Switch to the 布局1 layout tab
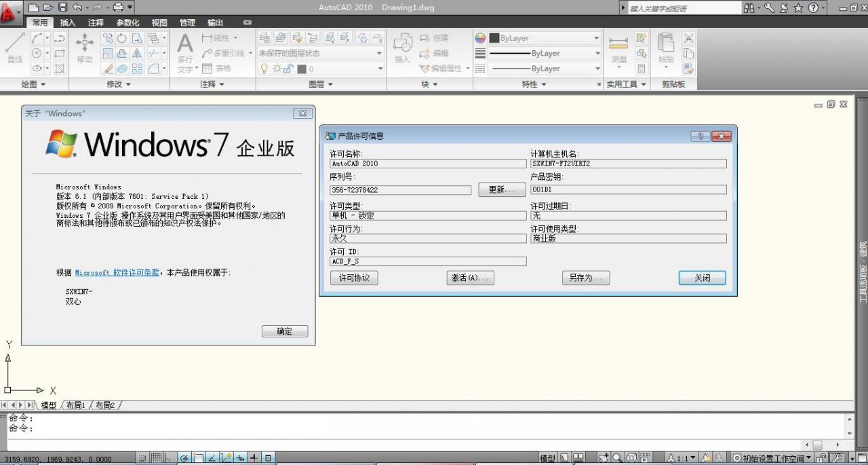The width and height of the screenshot is (868, 465). point(75,405)
